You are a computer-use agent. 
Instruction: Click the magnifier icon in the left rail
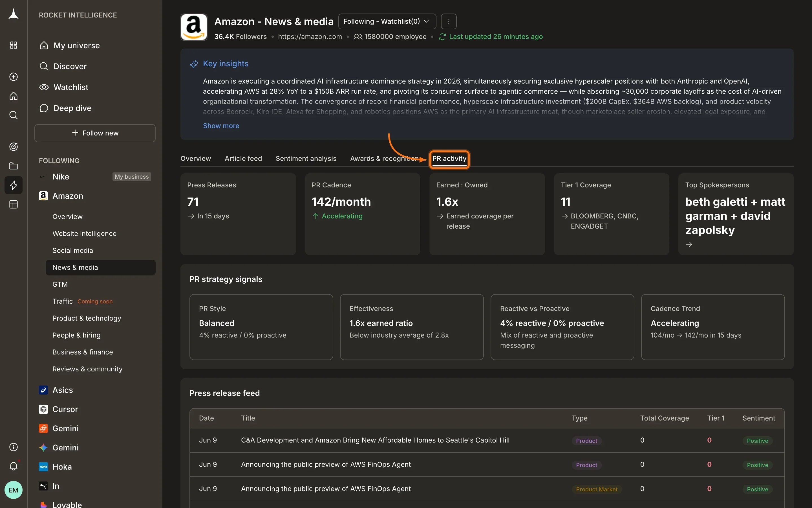point(14,115)
